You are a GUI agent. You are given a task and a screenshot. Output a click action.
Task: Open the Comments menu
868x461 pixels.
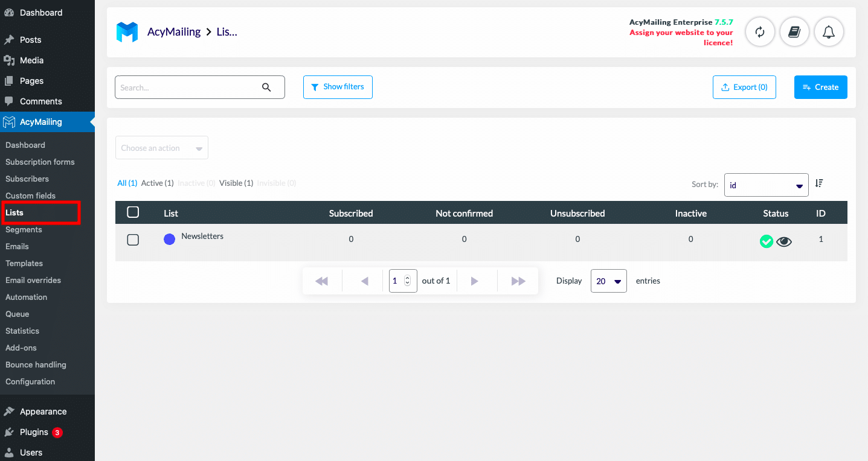point(47,101)
